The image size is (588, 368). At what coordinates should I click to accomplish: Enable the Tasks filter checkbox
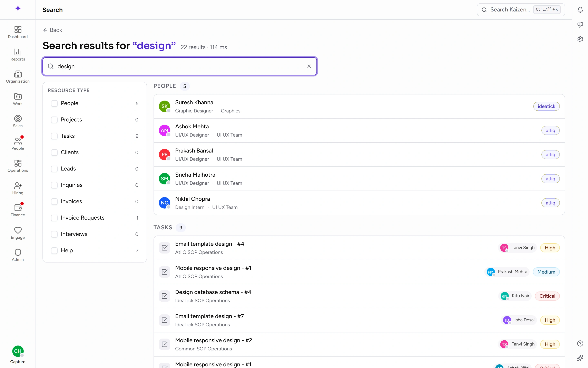click(x=54, y=136)
